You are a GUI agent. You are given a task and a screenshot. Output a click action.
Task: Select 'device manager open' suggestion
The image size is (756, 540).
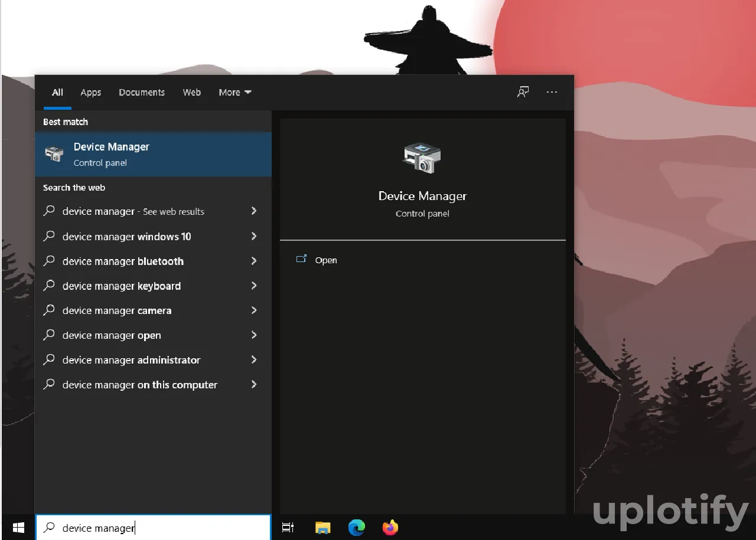[154, 335]
